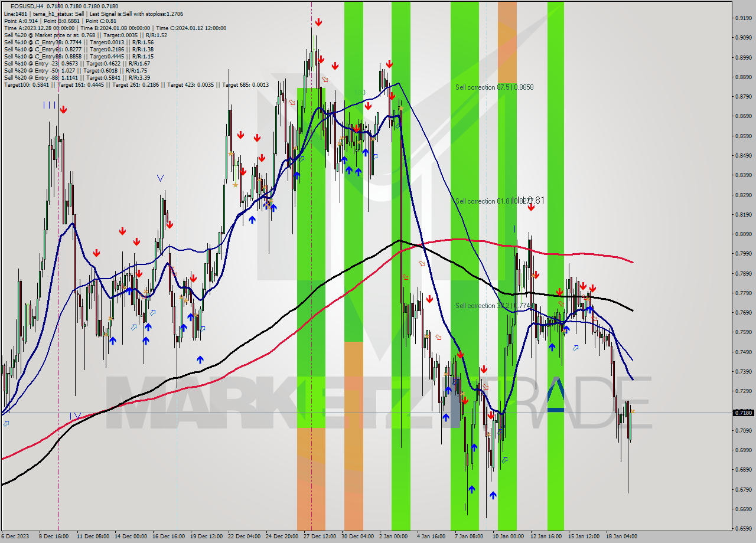Click the '24 Dec 20:00' time label
This screenshot has width=756, height=543.
pos(281,537)
